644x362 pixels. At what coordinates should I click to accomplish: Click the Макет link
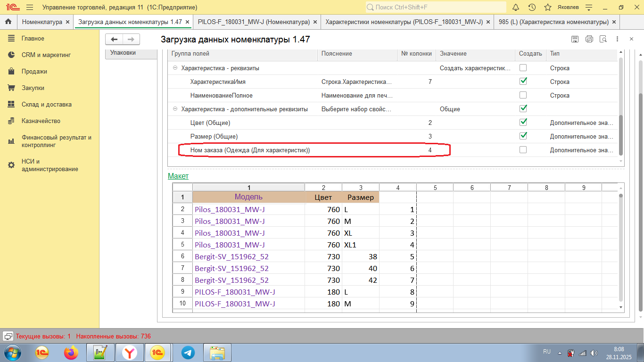(178, 176)
